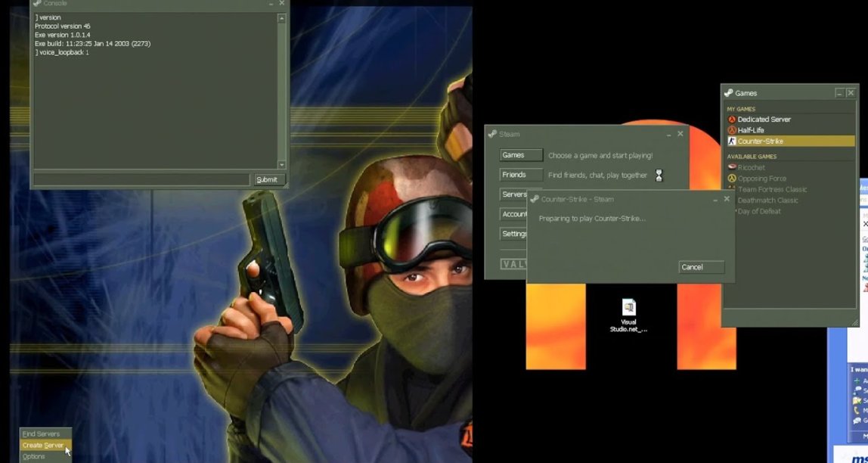The width and height of the screenshot is (868, 463).
Task: Click the Dedicated Server lambda icon
Action: pos(732,119)
